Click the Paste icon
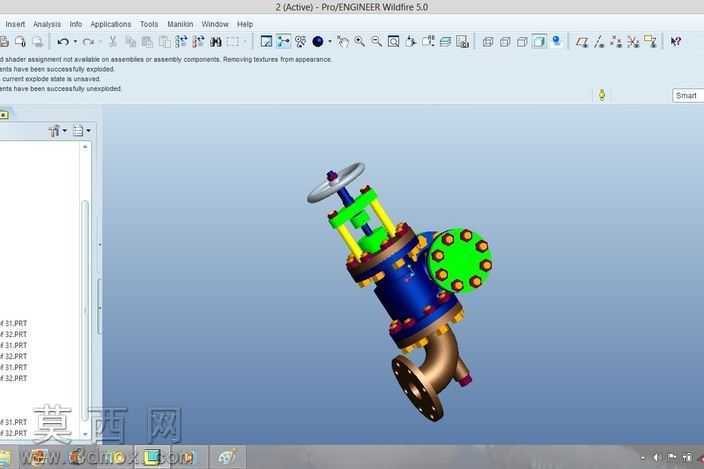The image size is (704, 469). click(147, 42)
